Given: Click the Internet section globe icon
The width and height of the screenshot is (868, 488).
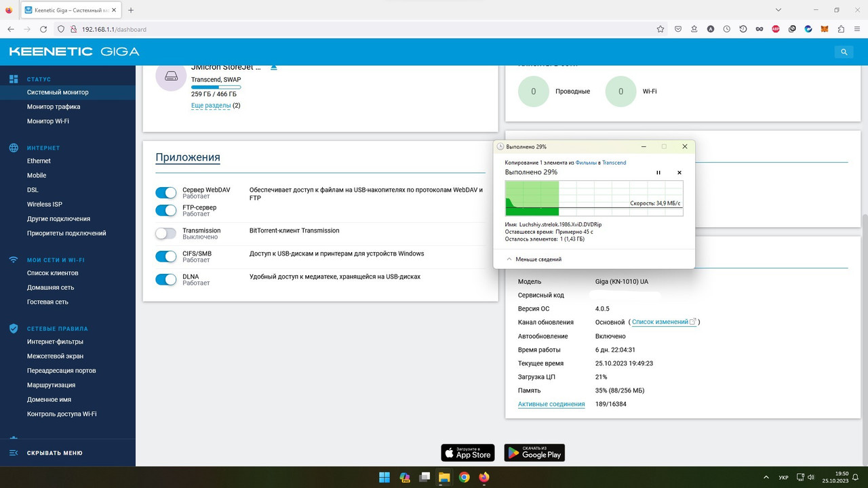Looking at the screenshot, I should click(13, 148).
